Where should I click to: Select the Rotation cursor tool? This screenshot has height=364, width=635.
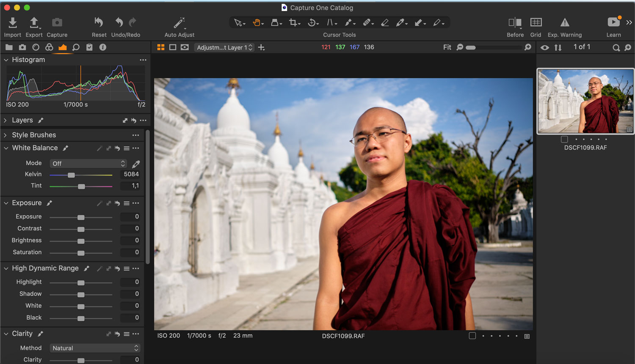click(x=312, y=22)
